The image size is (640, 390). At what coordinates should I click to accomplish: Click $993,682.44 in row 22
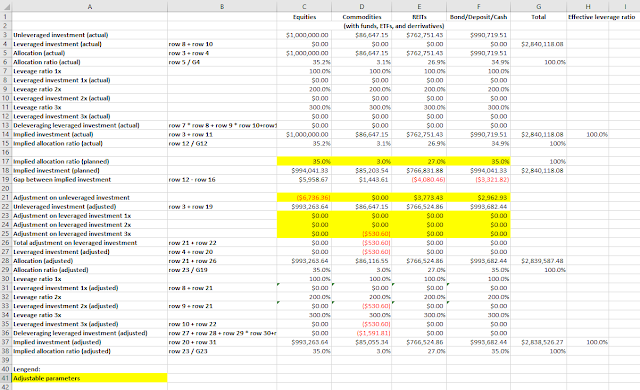tap(478, 206)
